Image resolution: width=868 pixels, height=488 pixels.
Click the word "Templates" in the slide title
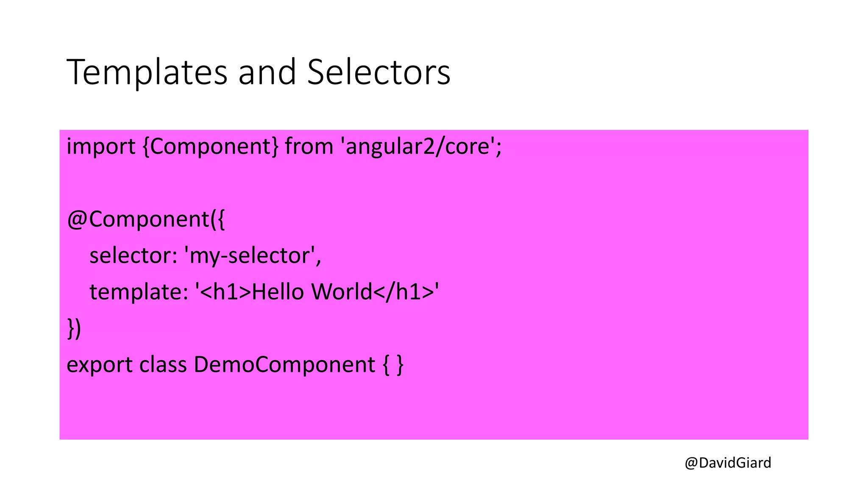(x=147, y=73)
